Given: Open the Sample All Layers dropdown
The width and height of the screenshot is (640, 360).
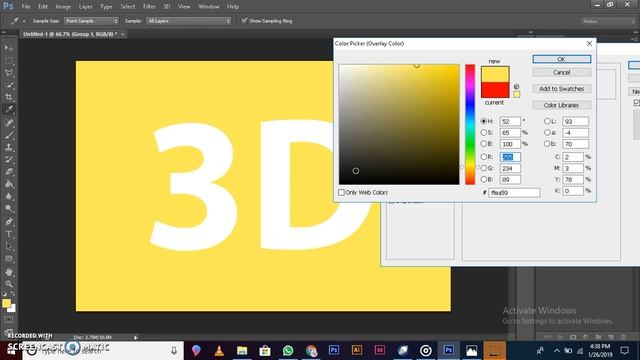Looking at the screenshot, I should (189, 21).
